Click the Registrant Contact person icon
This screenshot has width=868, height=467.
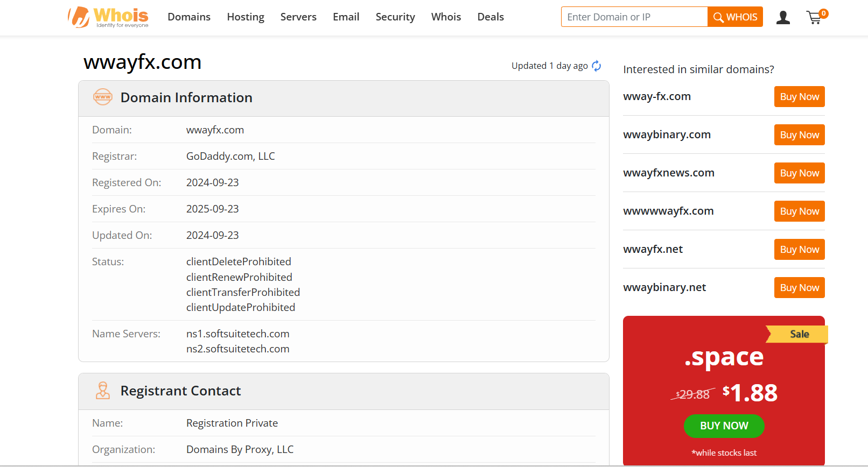(x=102, y=391)
